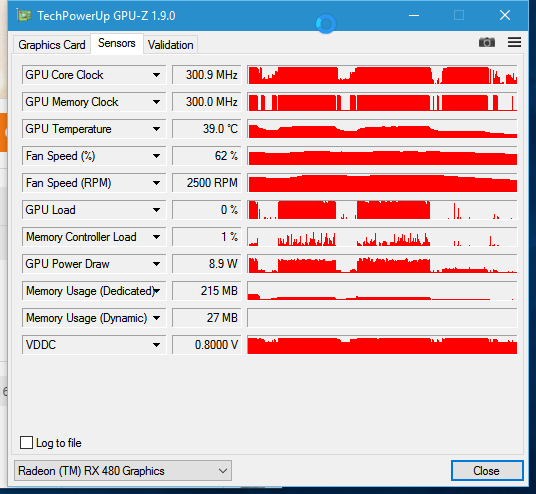Open the Fan Speed (%) dropdown arrow
The width and height of the screenshot is (536, 494).
pos(157,156)
